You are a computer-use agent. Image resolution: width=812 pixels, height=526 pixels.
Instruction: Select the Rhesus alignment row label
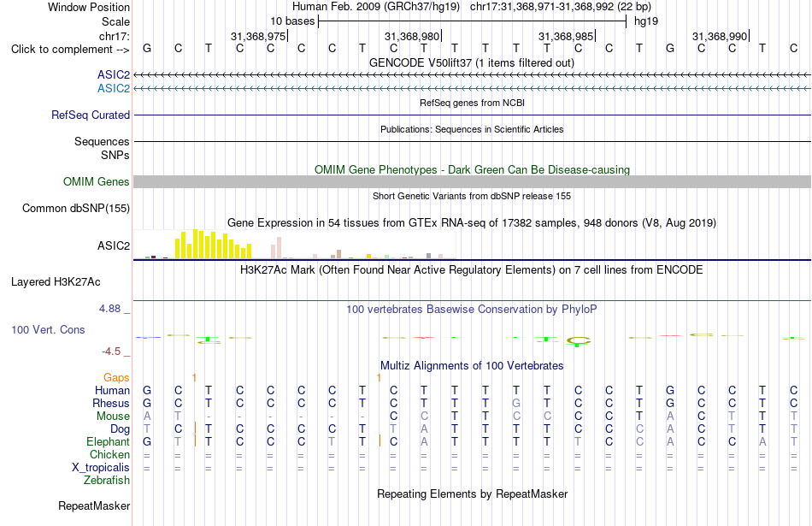pos(111,403)
